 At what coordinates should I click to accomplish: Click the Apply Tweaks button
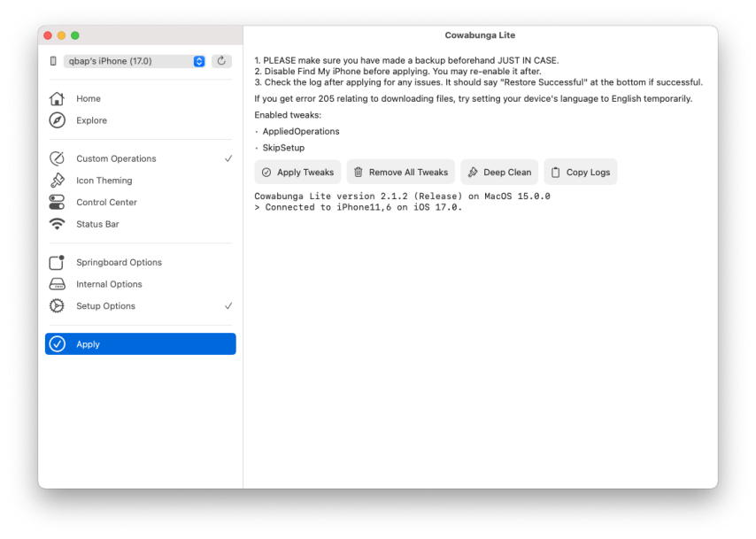[x=297, y=172]
